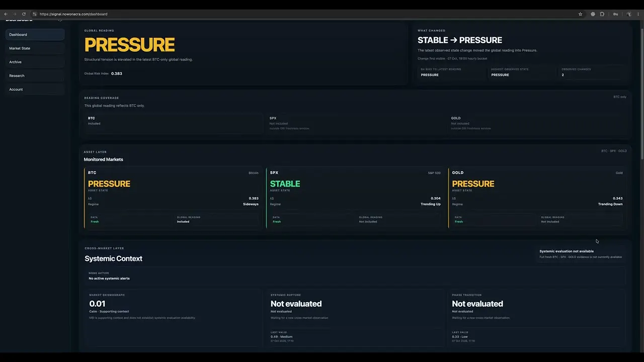644x362 pixels.
Task: Click the GOLD card value 0.343
Action: 618,199
